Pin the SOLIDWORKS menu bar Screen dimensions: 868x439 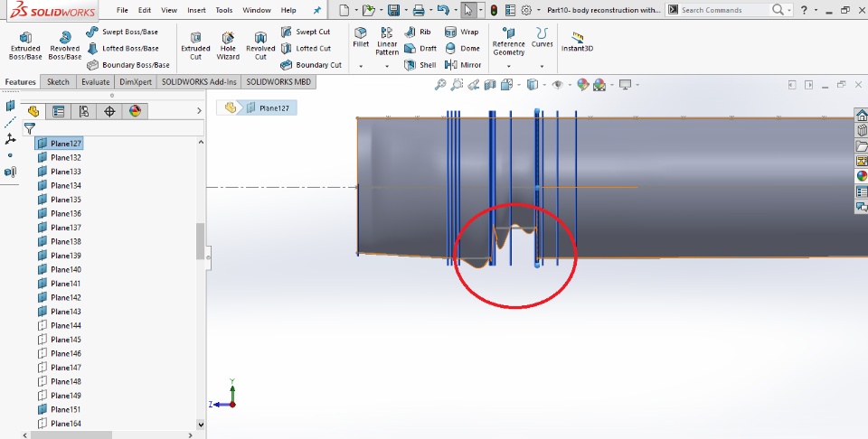(x=317, y=10)
